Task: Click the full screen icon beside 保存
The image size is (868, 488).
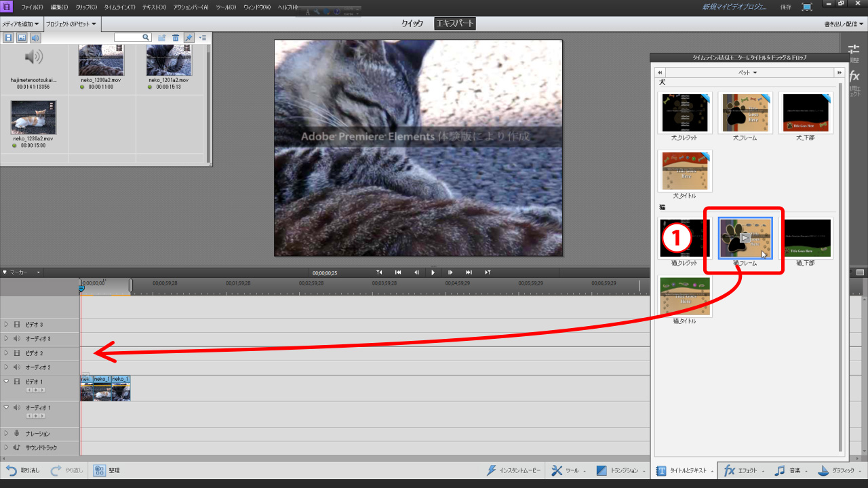Action: (x=807, y=7)
